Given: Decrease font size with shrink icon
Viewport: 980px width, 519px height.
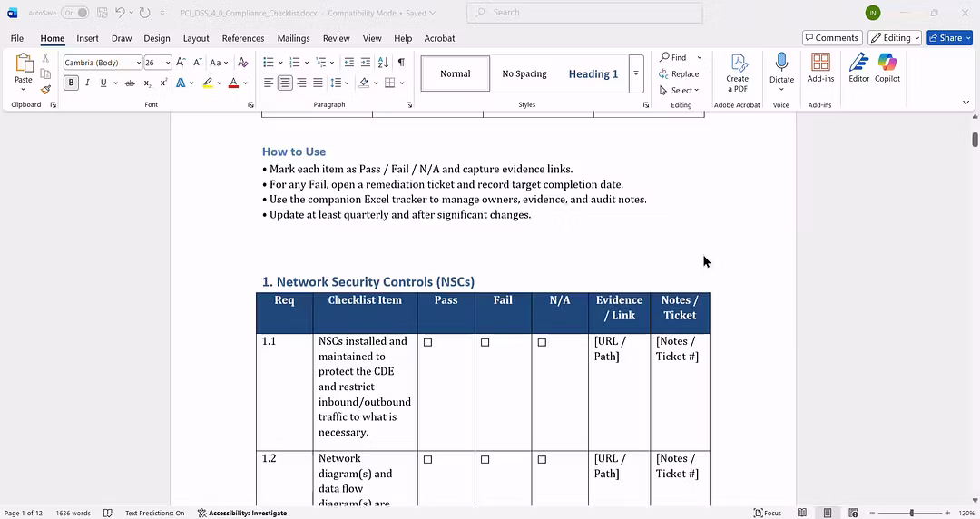Looking at the screenshot, I should click(197, 63).
